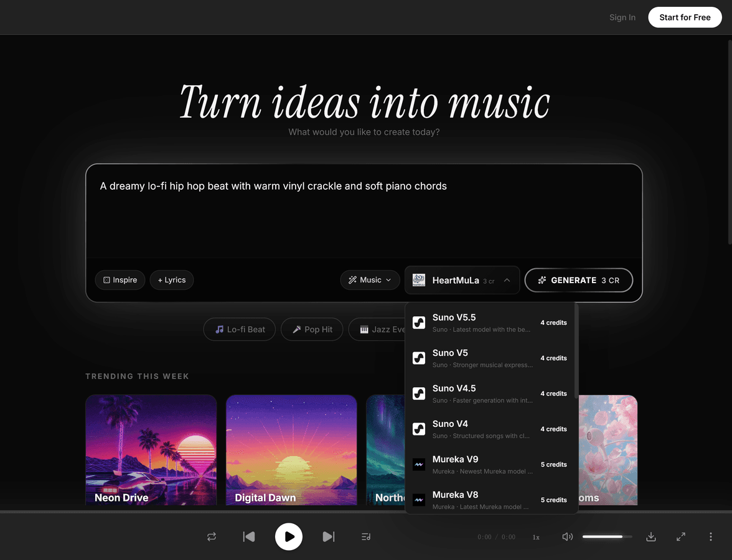
Task: Select Suno V5 model
Action: 490,358
